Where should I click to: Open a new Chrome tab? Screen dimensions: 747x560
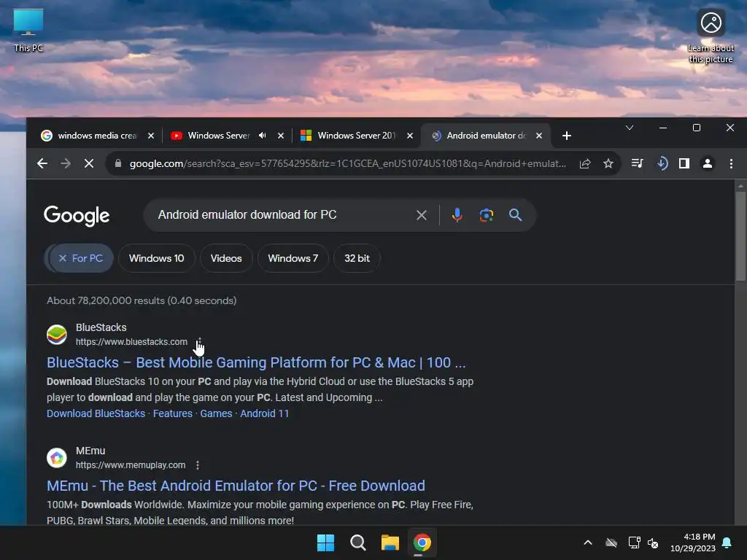[566, 136]
